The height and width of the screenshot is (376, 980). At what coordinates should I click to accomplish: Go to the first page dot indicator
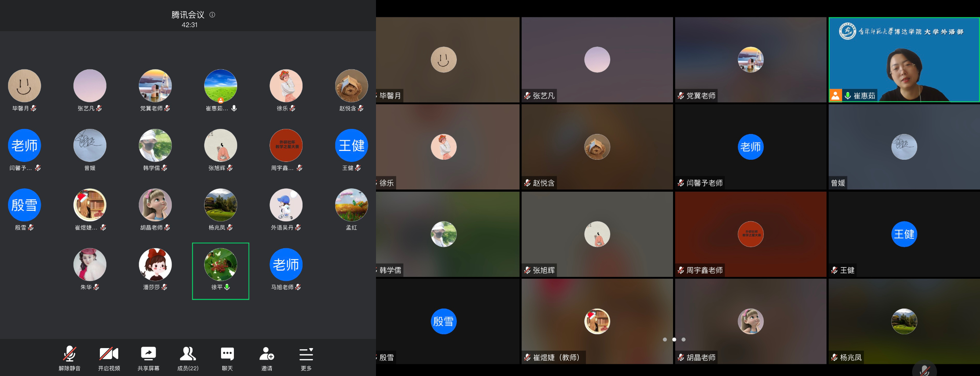665,340
